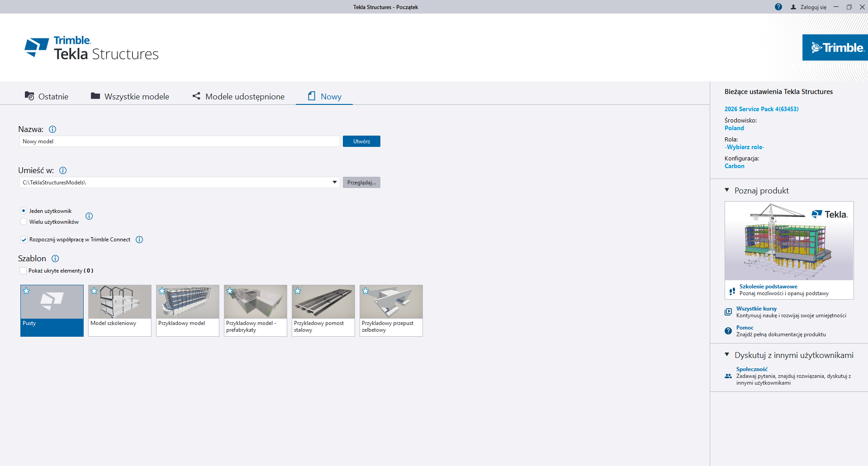868x466 pixels.
Task: Click the Ostatnie recent models icon
Action: (x=29, y=96)
